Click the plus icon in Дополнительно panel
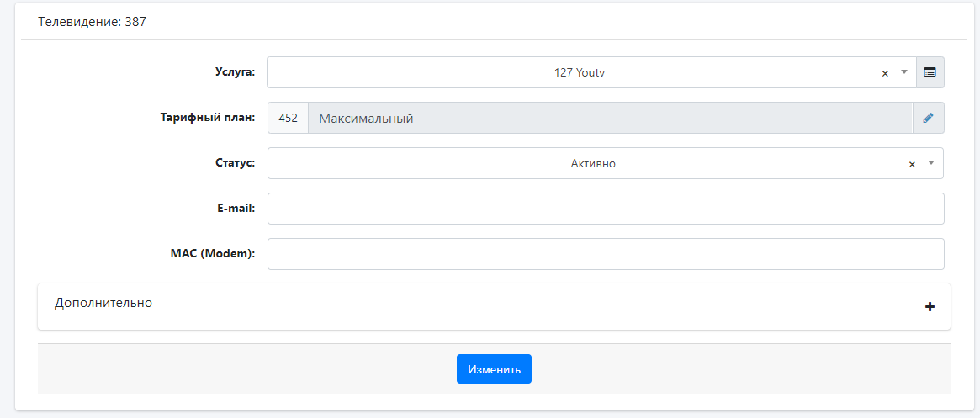980x418 pixels. point(930,307)
